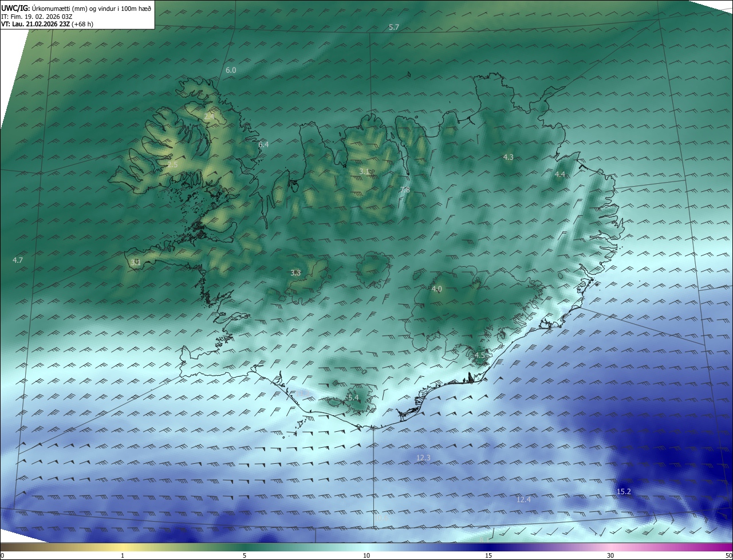Screen dimensions: 733x560
Task: Pick the 6.4 value label
Action: [263, 144]
